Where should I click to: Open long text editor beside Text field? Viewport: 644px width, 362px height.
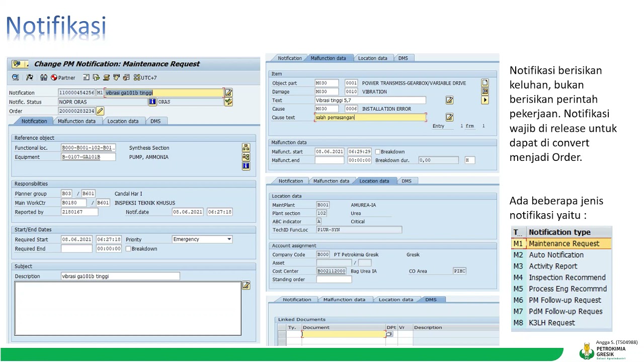click(x=449, y=101)
